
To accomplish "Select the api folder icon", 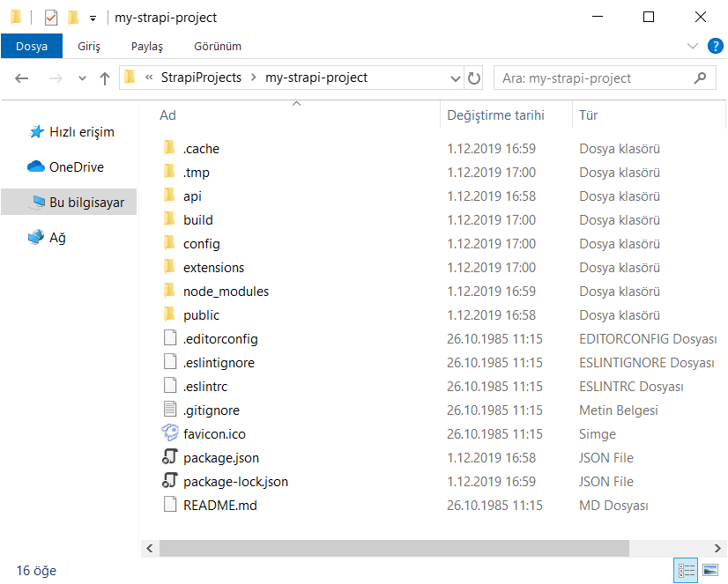I will 169,196.
